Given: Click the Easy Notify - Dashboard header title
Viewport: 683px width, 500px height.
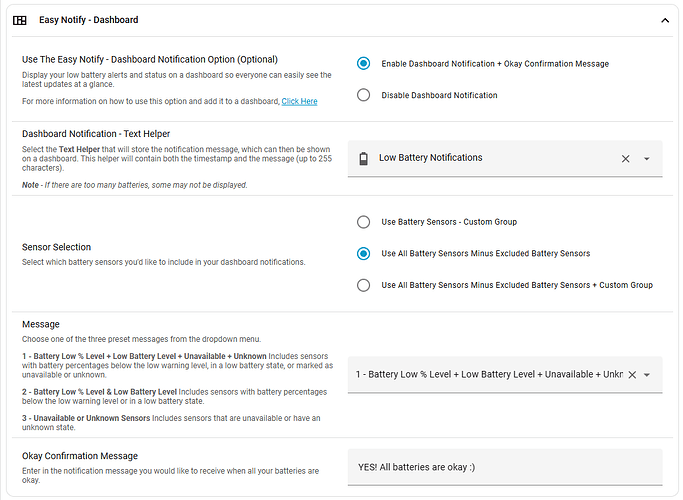Looking at the screenshot, I should pyautogui.click(x=90, y=20).
